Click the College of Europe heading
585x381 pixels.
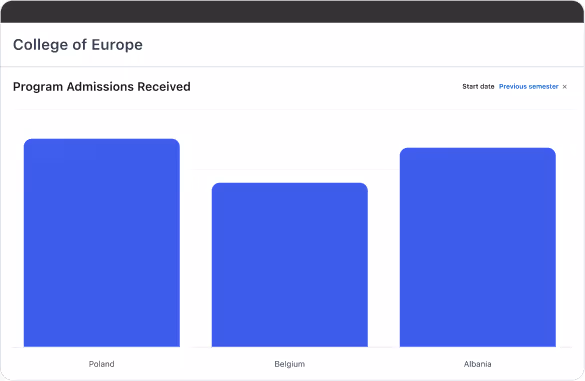click(x=78, y=45)
